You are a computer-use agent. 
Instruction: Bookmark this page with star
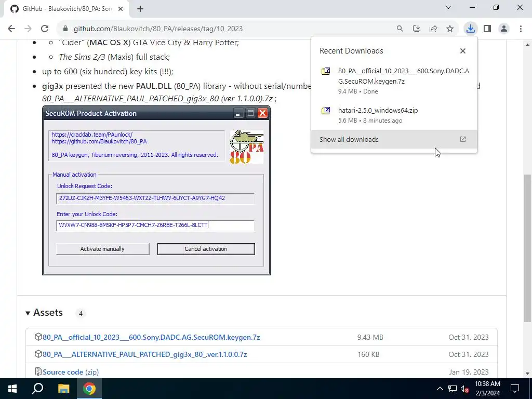(x=450, y=29)
